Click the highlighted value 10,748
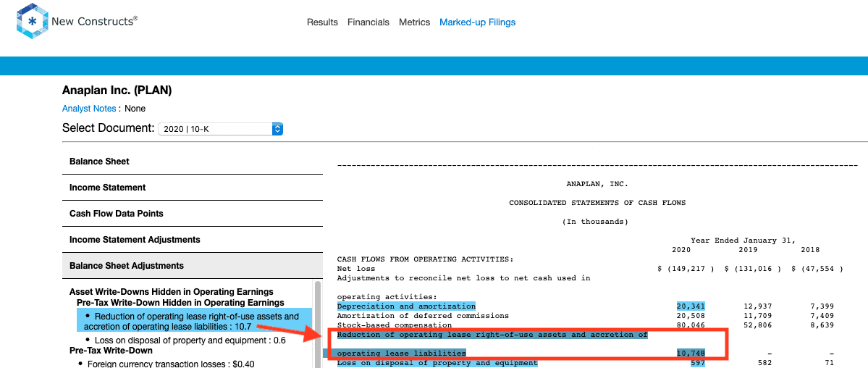 coord(691,353)
